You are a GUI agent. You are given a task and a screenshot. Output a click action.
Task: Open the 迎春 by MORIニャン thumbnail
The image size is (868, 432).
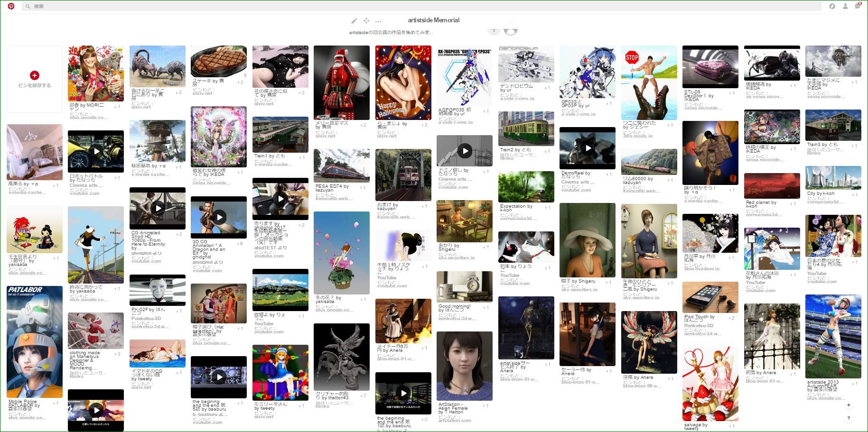(96, 74)
